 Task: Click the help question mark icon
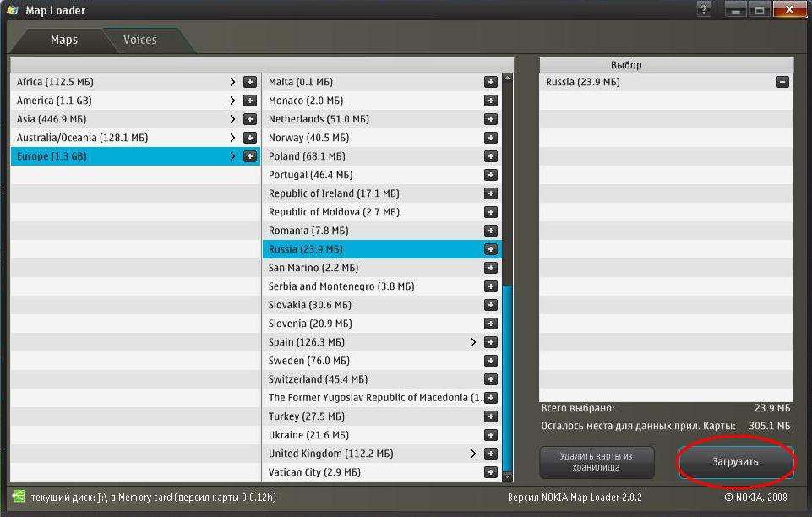(704, 10)
